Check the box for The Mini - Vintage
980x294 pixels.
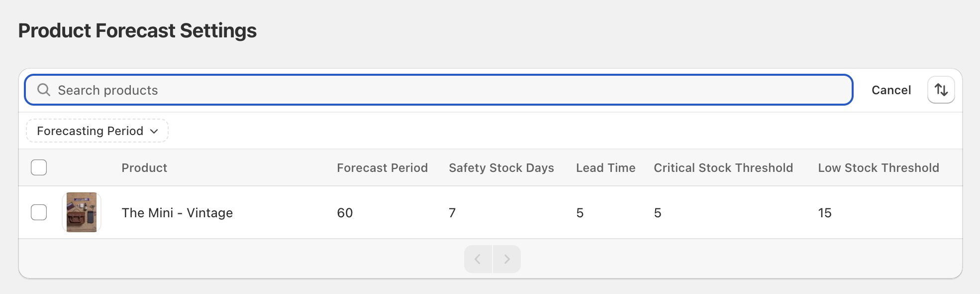(39, 212)
